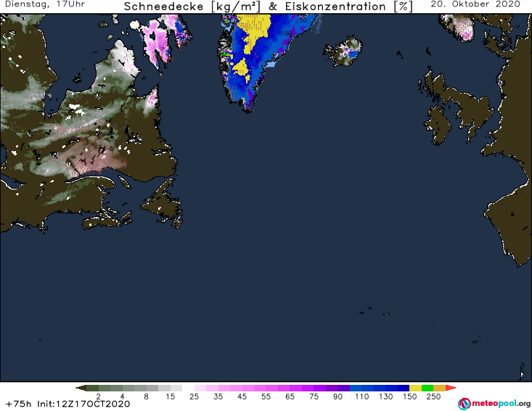Click legend value '45'
The height and width of the screenshot is (411, 532).
click(242, 396)
